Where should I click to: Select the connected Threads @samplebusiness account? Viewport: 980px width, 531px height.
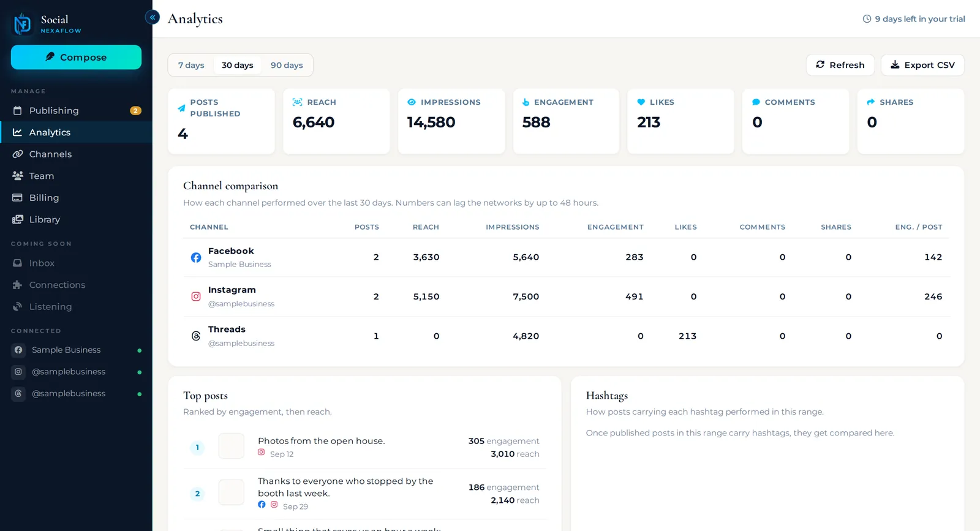[76, 394]
